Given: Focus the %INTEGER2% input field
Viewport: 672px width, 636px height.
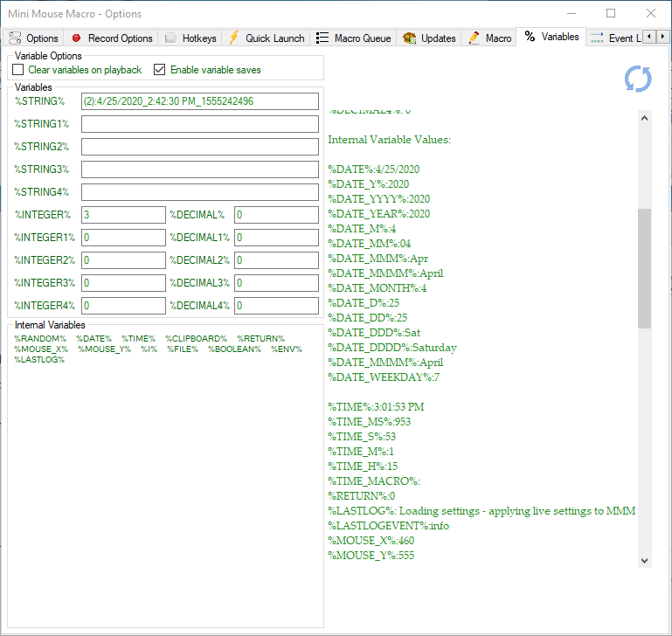Looking at the screenshot, I should tap(123, 260).
